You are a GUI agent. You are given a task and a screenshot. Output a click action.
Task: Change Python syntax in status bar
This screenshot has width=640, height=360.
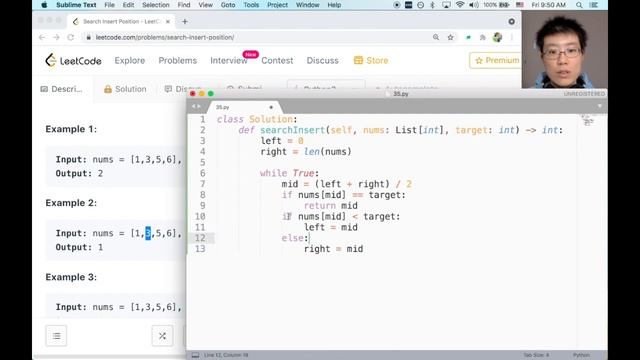[581, 355]
